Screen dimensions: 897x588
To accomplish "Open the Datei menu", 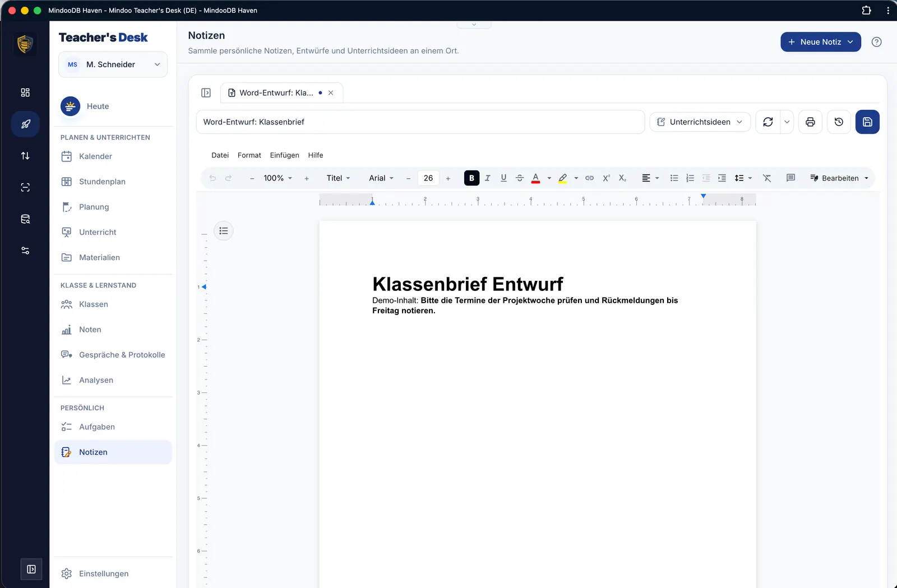I will 220,155.
